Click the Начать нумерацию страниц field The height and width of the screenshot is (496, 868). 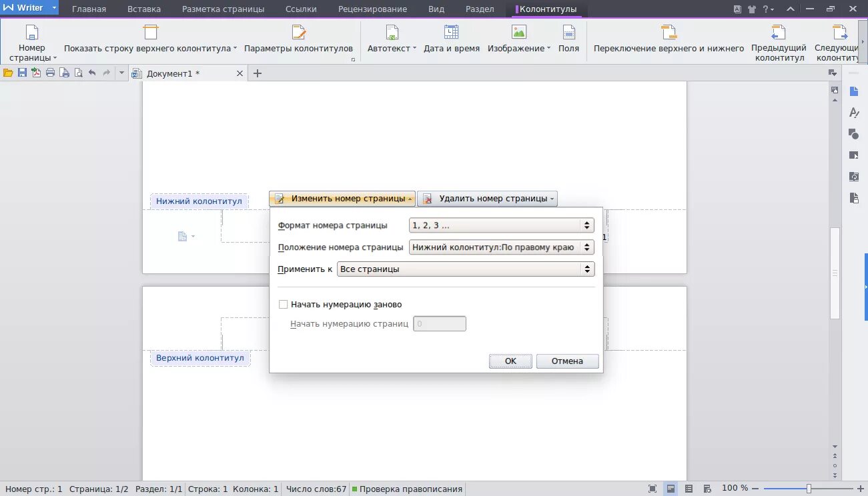pyautogui.click(x=440, y=324)
